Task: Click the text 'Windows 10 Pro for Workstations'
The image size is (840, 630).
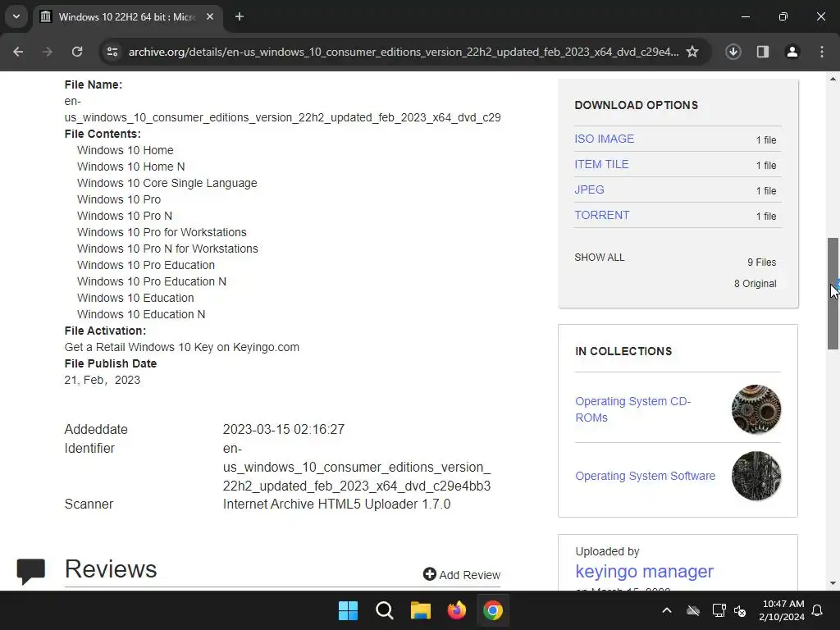Action: [162, 232]
